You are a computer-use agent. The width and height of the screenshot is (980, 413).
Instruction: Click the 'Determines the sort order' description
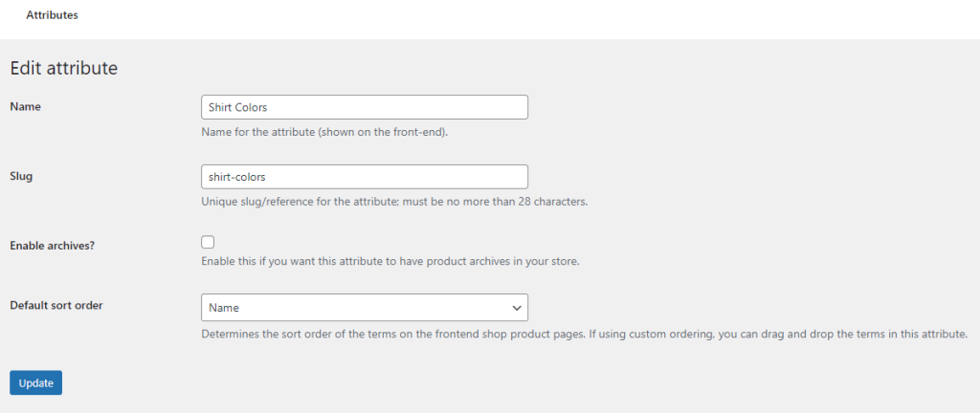tap(585, 335)
